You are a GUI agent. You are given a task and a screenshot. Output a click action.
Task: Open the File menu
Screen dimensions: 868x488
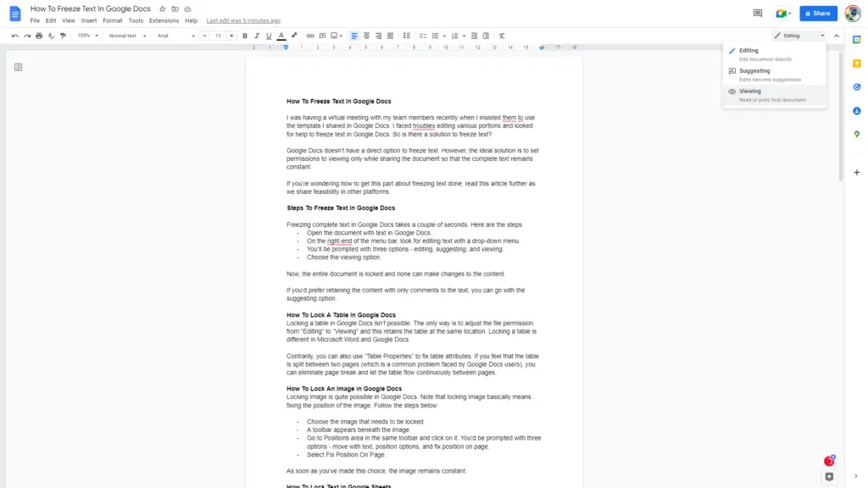point(35,20)
